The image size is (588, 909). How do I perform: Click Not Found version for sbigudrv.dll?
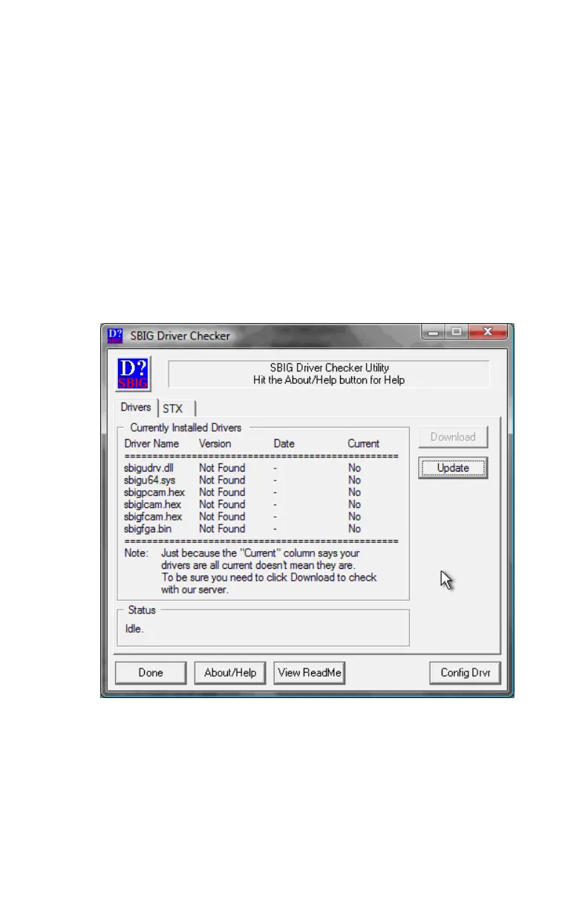(x=222, y=468)
